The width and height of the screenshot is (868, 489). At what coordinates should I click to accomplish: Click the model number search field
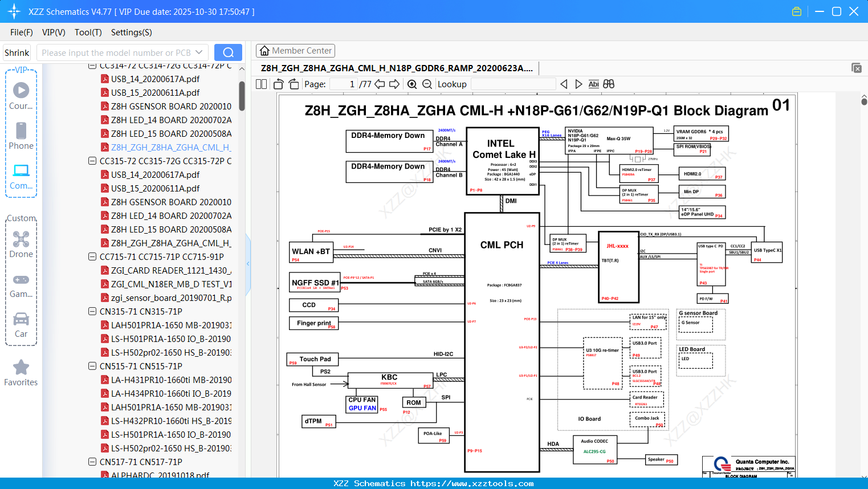tap(117, 52)
